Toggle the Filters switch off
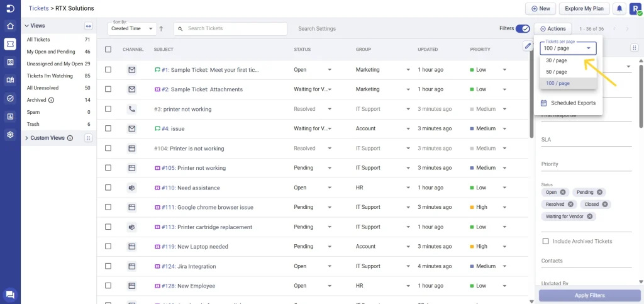 coord(523,29)
